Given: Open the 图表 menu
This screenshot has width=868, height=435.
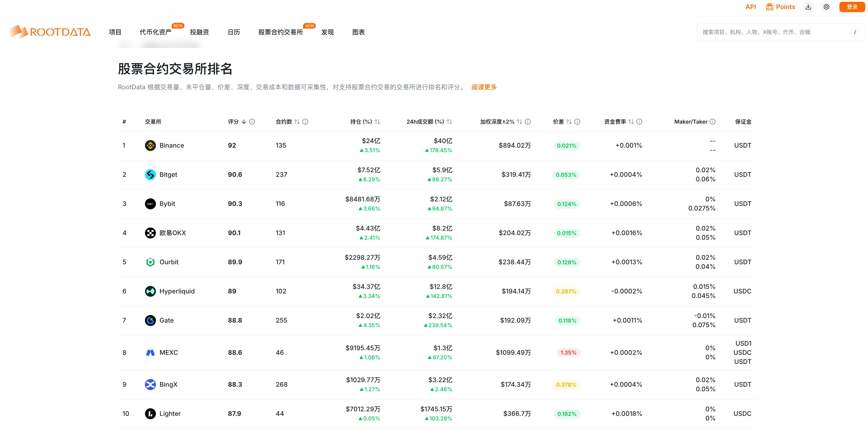Looking at the screenshot, I should [x=358, y=32].
